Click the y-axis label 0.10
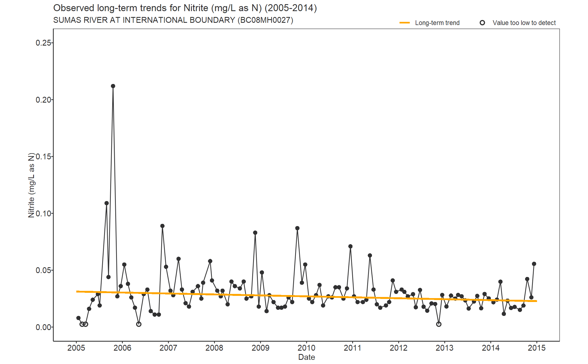 pos(43,214)
